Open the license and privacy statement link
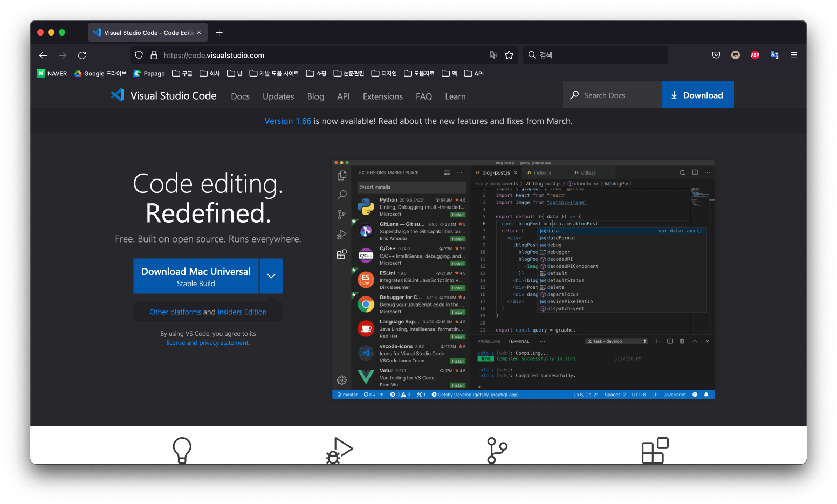The image size is (837, 504). pos(208,343)
